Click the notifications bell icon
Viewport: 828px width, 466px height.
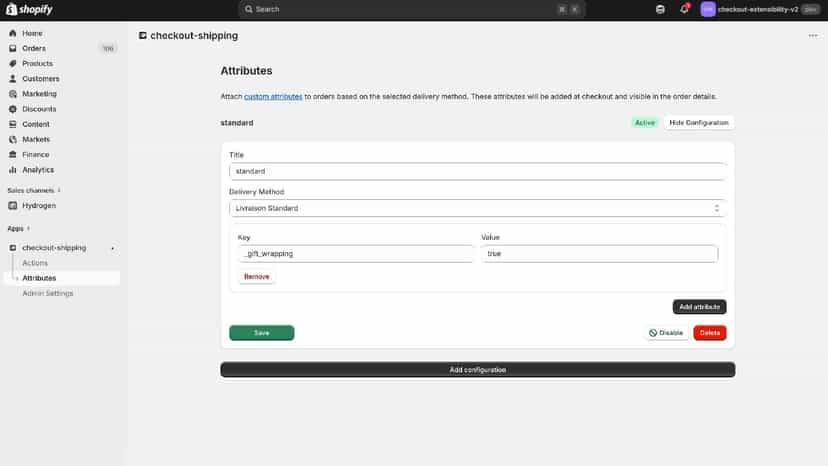[x=684, y=9]
